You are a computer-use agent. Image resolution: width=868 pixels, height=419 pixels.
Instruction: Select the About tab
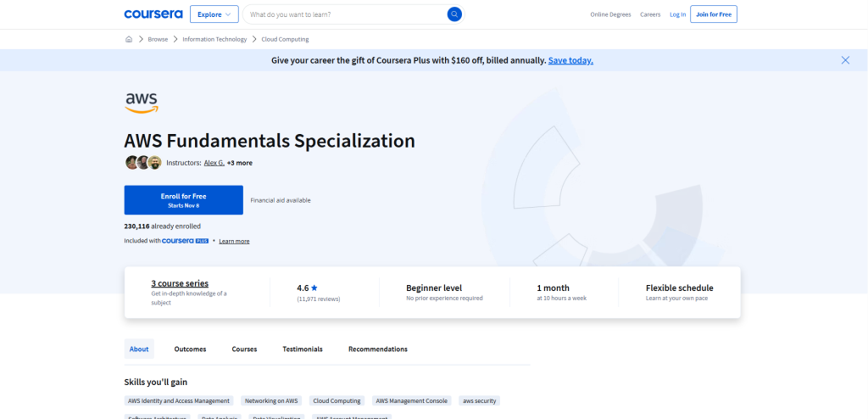point(139,349)
